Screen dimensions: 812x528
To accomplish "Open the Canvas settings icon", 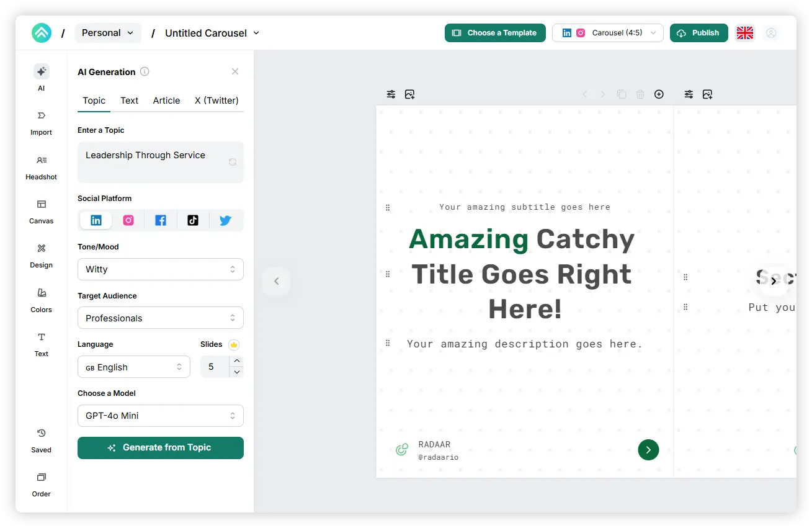I will (x=41, y=210).
